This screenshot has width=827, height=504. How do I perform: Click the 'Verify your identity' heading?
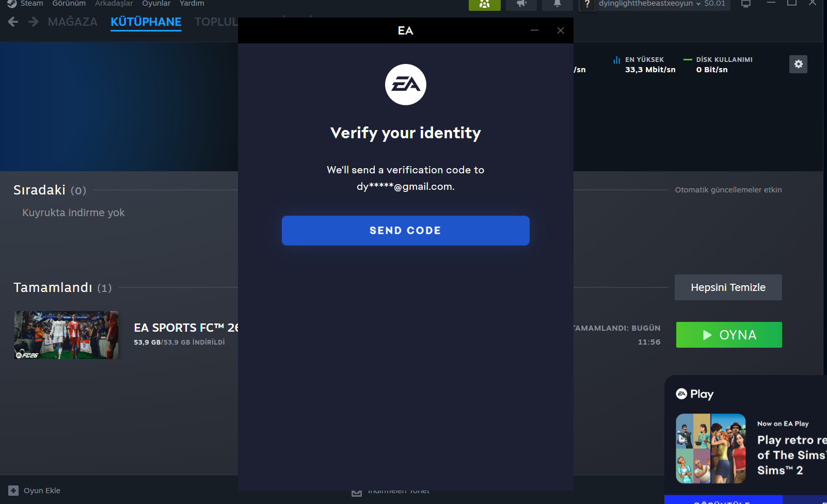point(406,133)
